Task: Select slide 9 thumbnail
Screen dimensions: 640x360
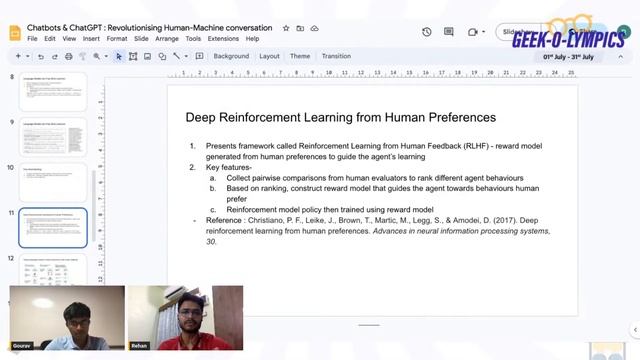Action: [x=53, y=137]
